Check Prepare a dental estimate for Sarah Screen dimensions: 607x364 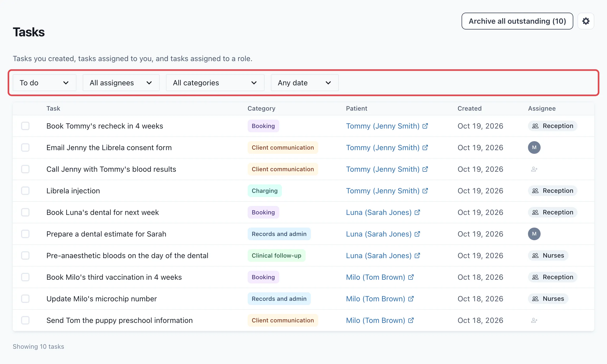click(25, 234)
